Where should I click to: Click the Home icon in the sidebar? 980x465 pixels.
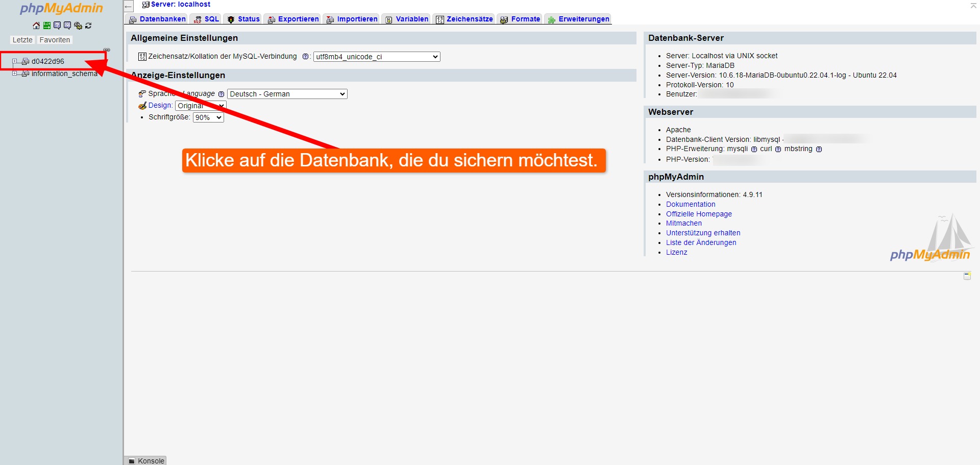tap(36, 26)
